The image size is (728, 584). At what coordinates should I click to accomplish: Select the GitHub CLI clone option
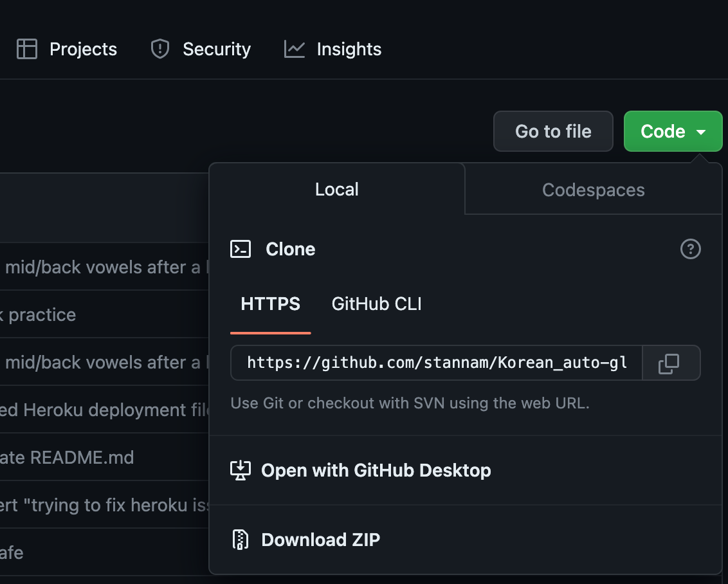click(x=376, y=304)
